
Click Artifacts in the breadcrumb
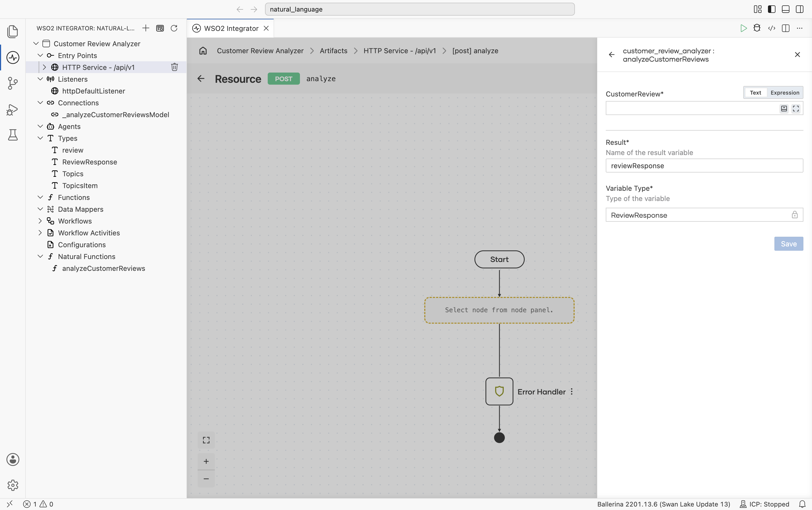point(333,51)
